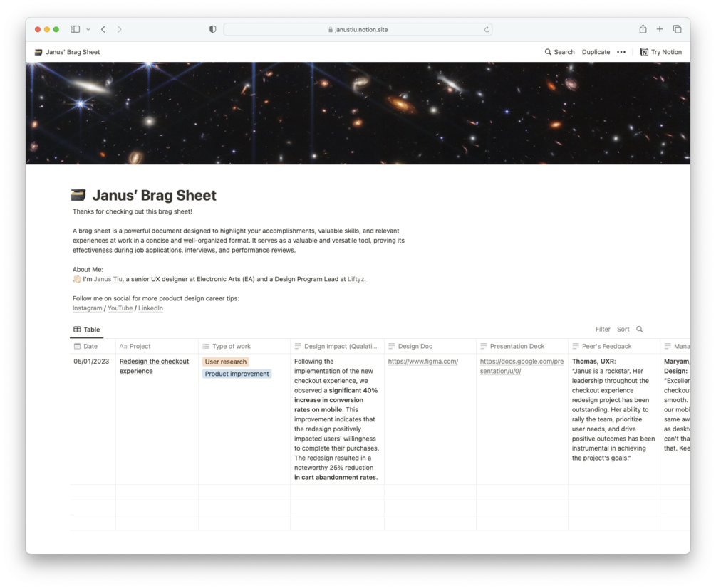Click the Design Impact text cell
The height and width of the screenshot is (588, 716).
(336, 419)
